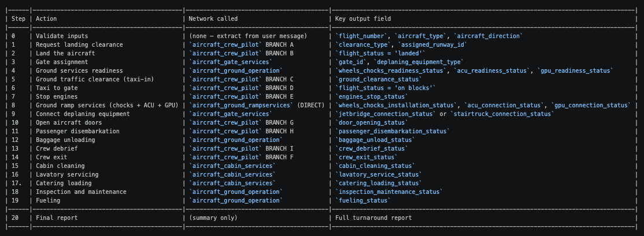Click 'Full turnaround report' text
Viewport: 644px width, 236px height.
[373, 218]
